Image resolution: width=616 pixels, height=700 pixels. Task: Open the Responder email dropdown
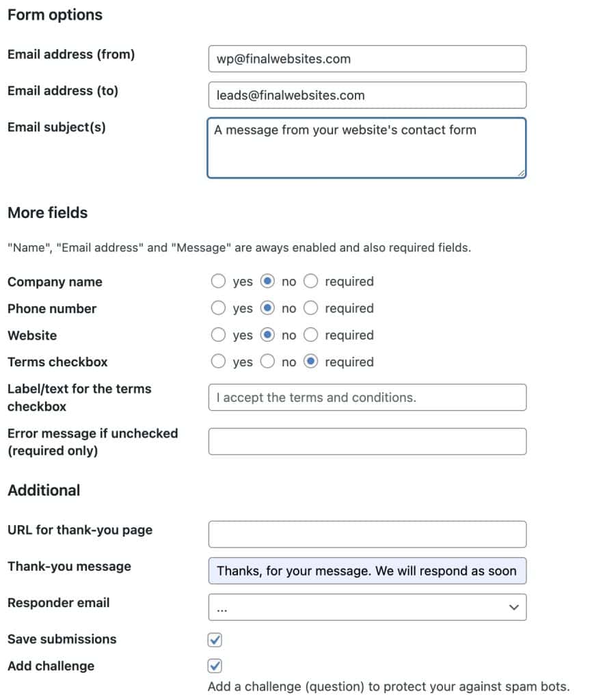[366, 607]
